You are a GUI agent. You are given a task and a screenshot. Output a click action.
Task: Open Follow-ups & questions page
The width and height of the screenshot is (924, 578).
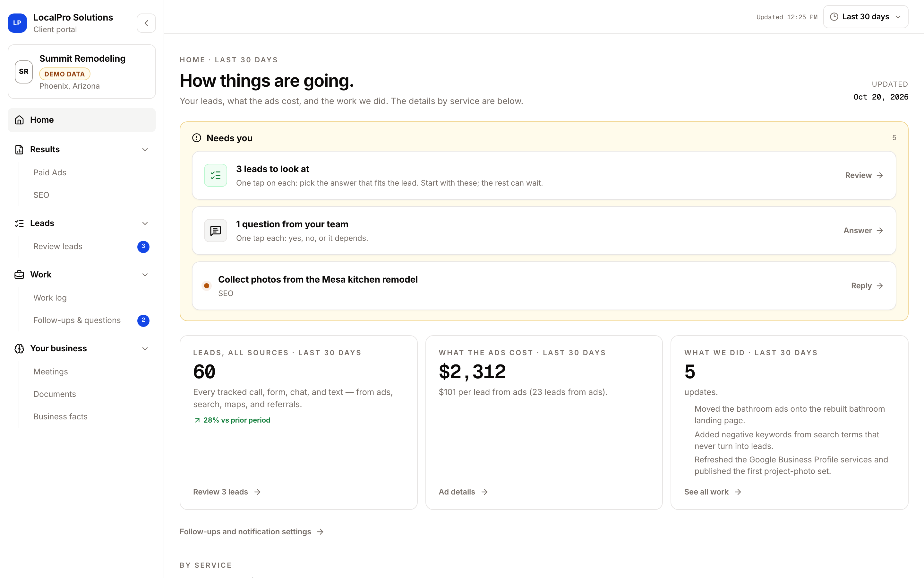pyautogui.click(x=77, y=320)
